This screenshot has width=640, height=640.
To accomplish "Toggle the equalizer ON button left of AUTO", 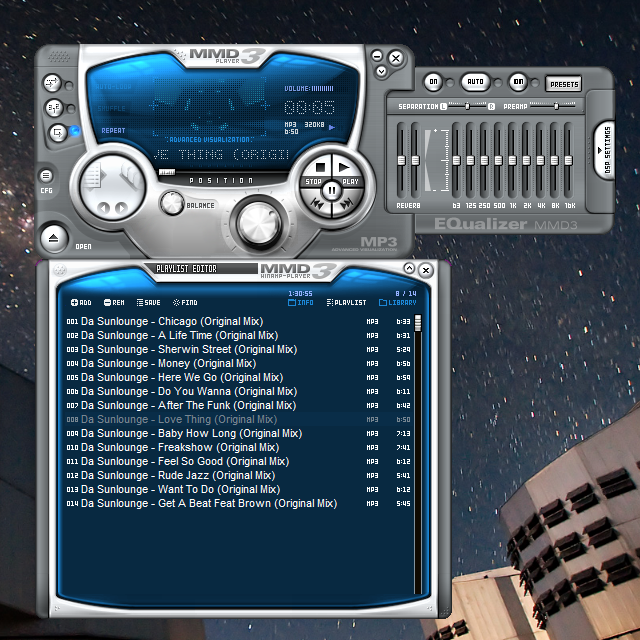I will pyautogui.click(x=433, y=82).
